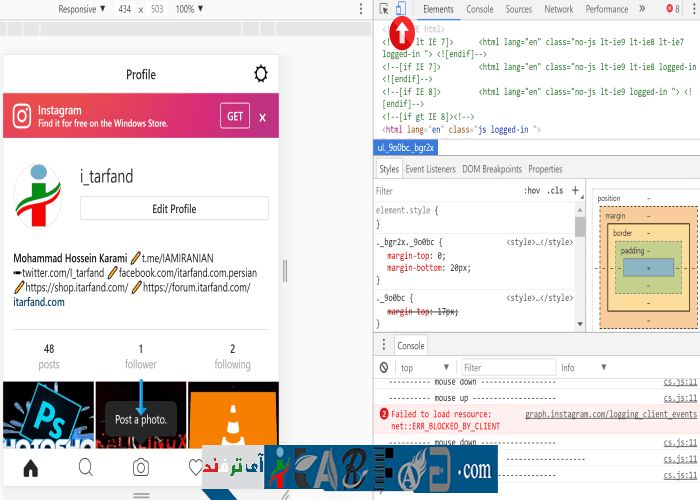The image size is (700, 500).
Task: Click the red error count indicator
Action: (673, 9)
